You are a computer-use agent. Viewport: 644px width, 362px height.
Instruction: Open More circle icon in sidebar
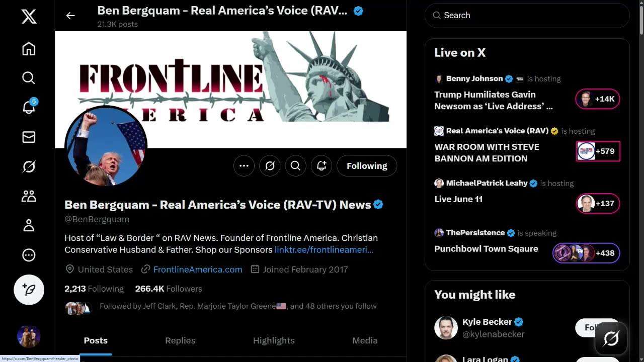tap(29, 255)
